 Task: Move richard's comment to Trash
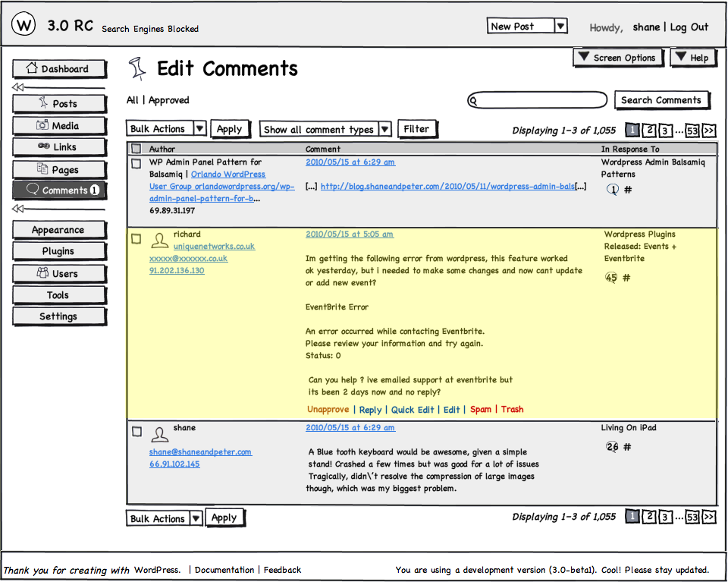(512, 409)
